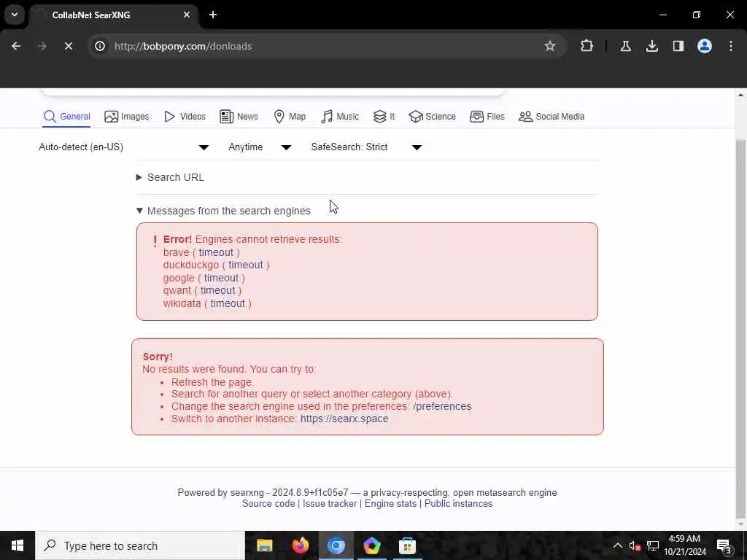The width and height of the screenshot is (747, 560).
Task: Open the profile avatar menu
Action: pyautogui.click(x=704, y=46)
